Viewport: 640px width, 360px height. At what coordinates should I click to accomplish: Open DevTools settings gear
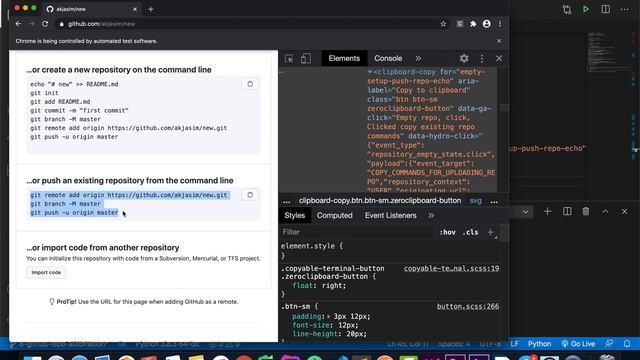coord(464,58)
